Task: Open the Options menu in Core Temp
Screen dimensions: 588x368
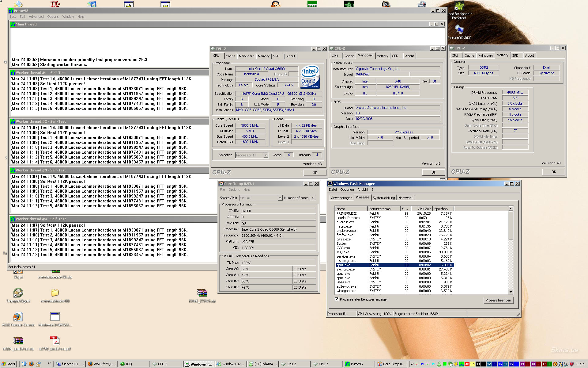Action: (x=234, y=190)
